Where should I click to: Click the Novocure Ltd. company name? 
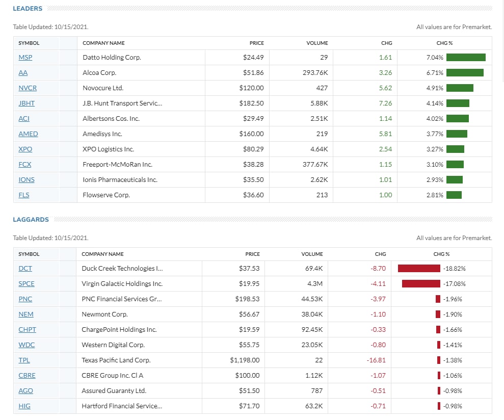(x=103, y=88)
